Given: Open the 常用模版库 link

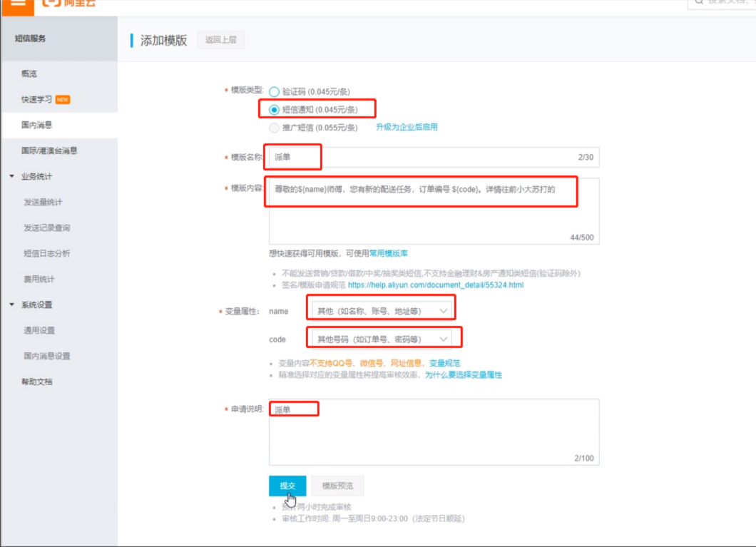Looking at the screenshot, I should (x=388, y=253).
